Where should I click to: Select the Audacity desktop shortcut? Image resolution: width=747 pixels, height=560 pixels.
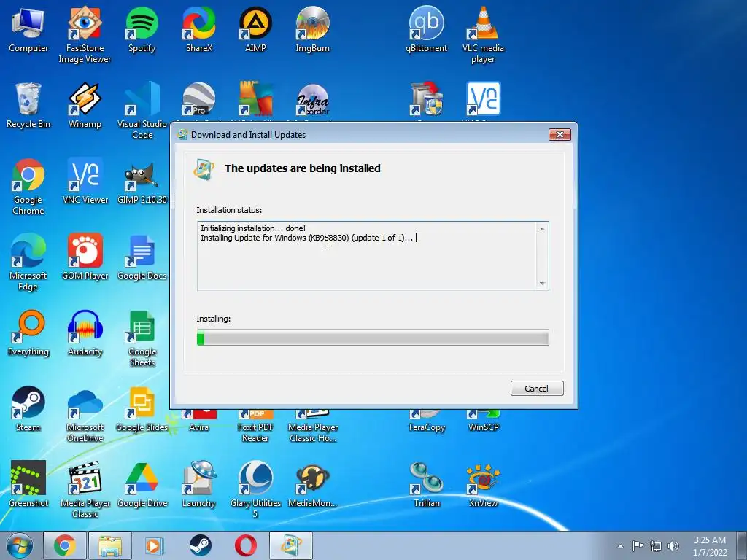(x=85, y=332)
